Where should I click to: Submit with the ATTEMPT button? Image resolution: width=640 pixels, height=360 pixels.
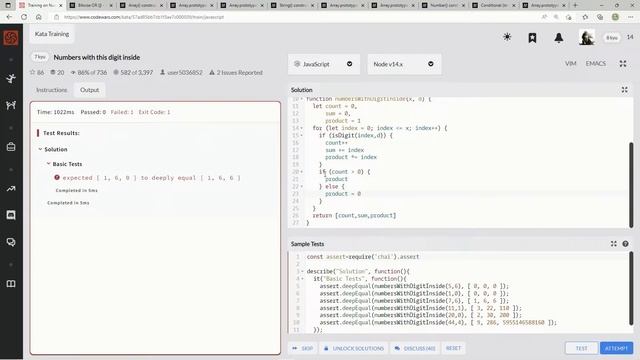[616, 348]
